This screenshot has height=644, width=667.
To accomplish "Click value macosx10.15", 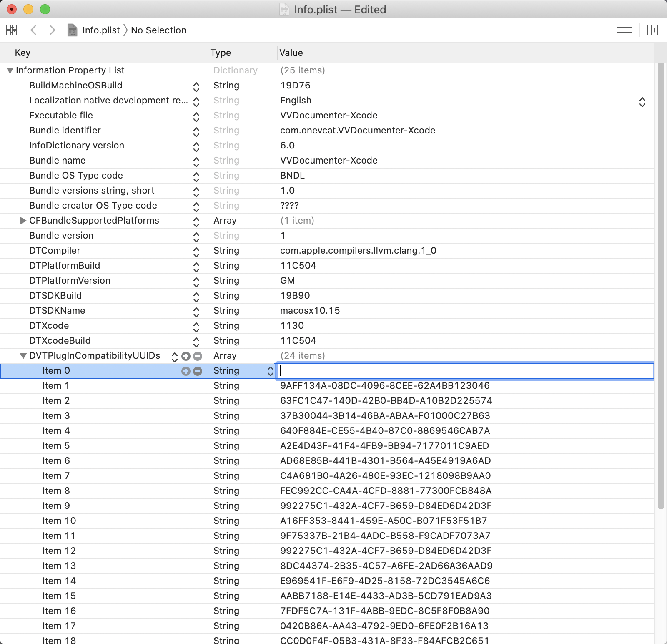I will tap(310, 311).
